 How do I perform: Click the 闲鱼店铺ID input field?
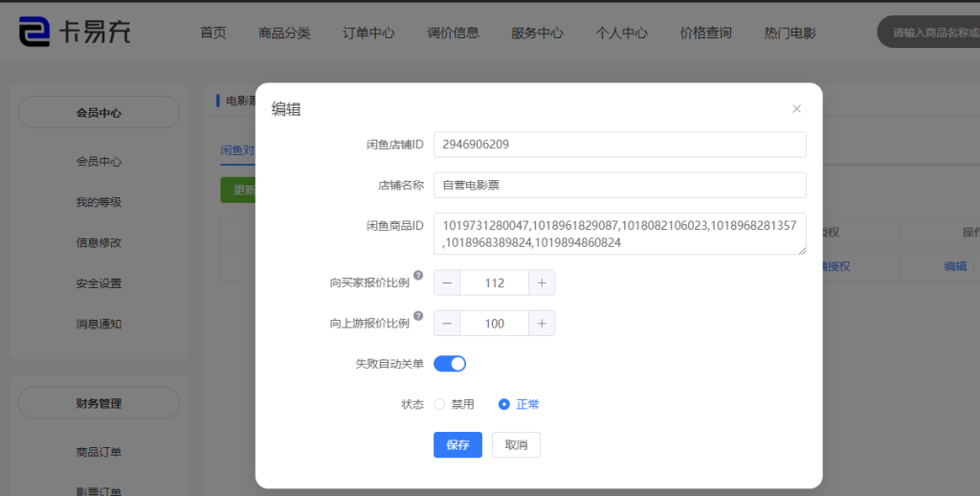coord(619,145)
